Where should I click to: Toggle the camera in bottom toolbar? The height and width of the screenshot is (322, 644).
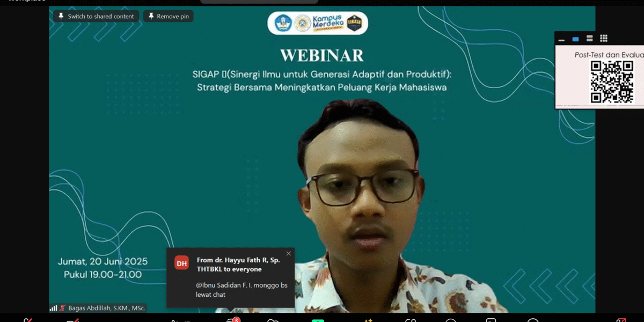[72, 320]
